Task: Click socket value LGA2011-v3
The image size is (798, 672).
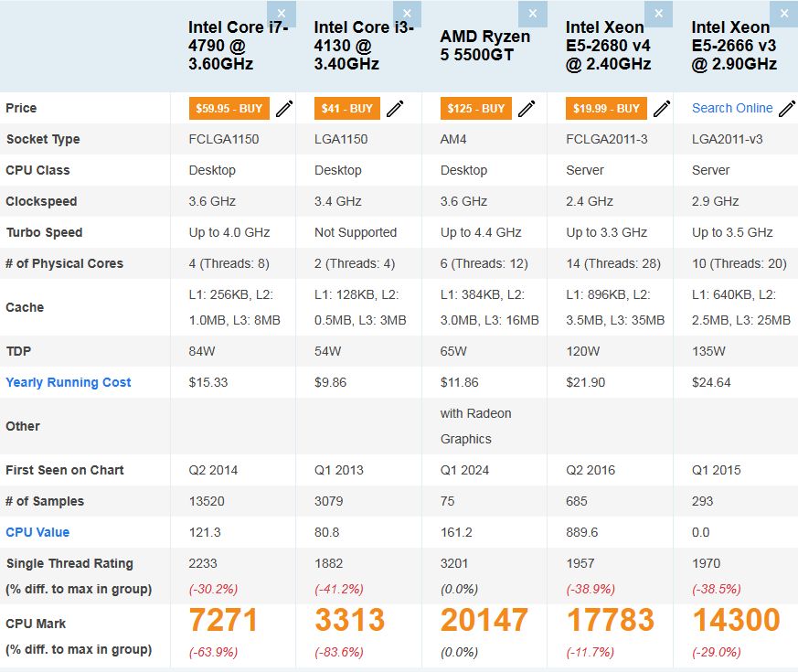Action: [x=728, y=139]
